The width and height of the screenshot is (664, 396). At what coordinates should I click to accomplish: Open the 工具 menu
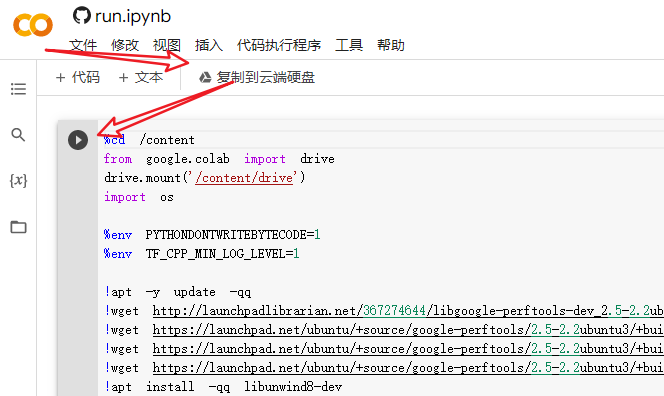point(349,45)
